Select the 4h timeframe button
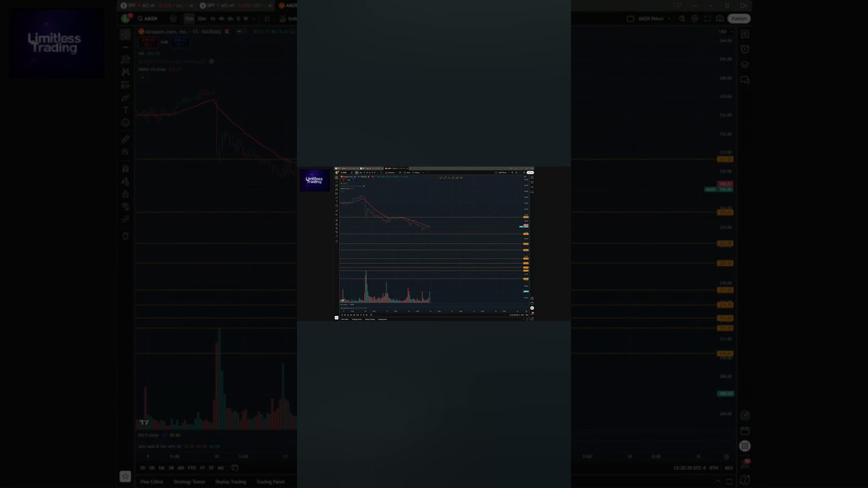868x488 pixels. 221,19
